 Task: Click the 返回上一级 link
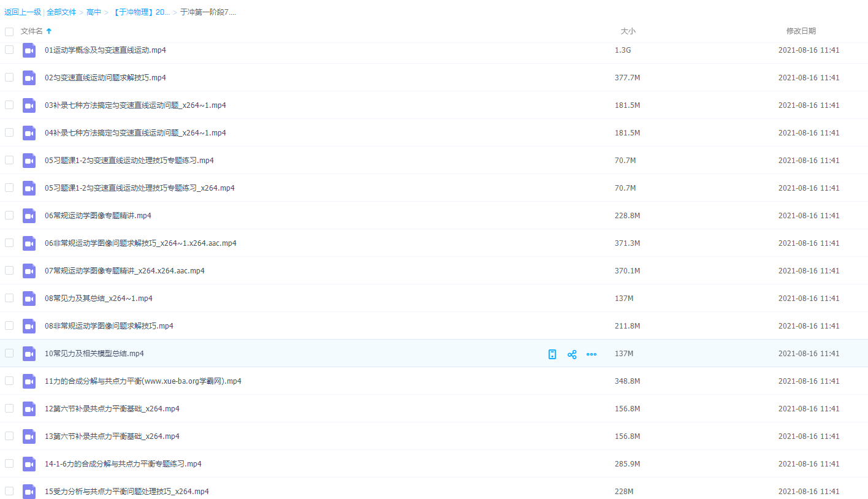tap(23, 12)
